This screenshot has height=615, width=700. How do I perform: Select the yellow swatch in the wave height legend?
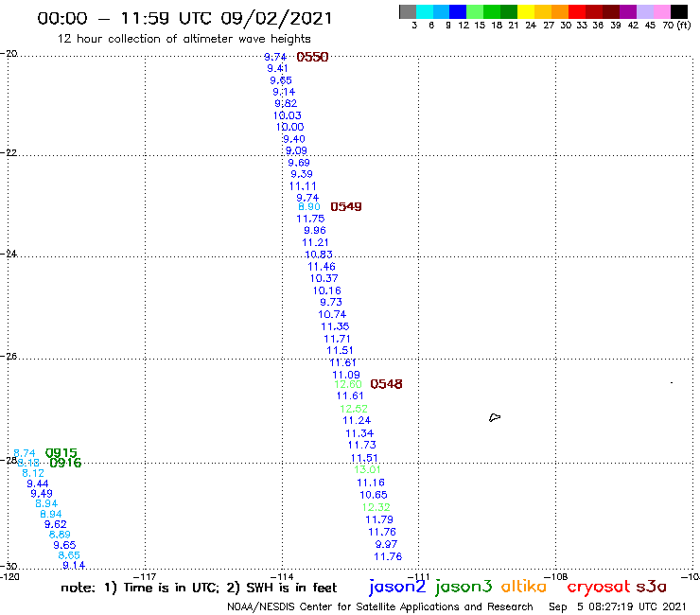coord(526,11)
